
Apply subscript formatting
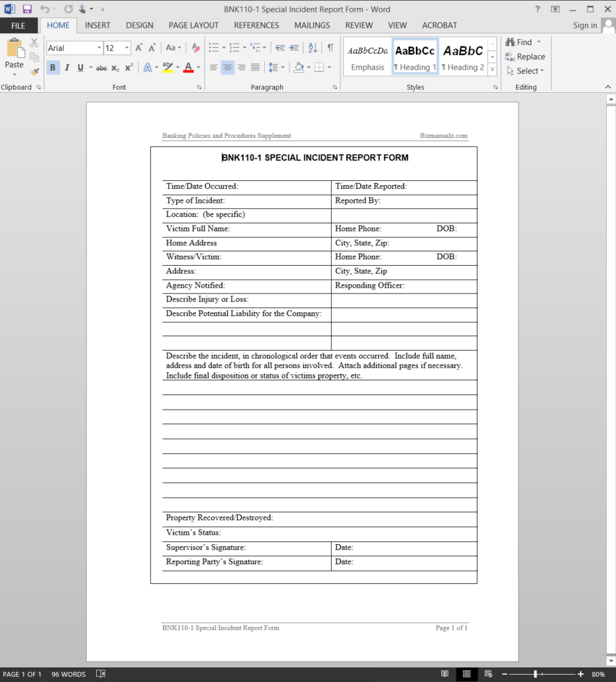[115, 68]
